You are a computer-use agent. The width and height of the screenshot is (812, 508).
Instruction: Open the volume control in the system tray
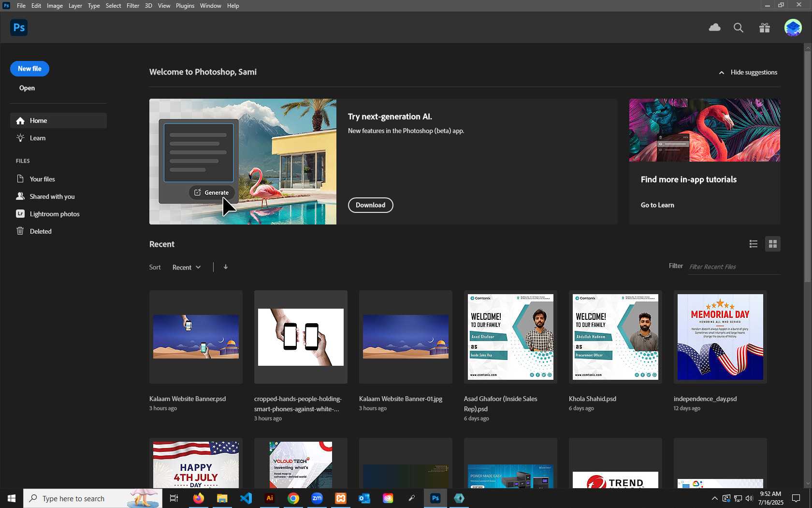[749, 498]
